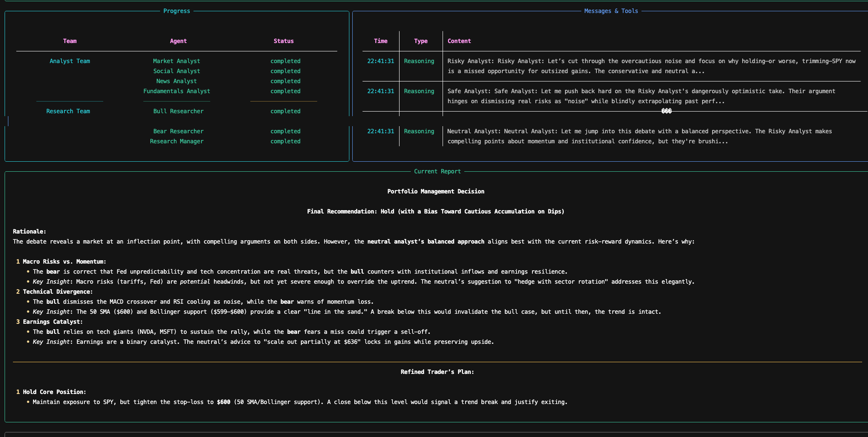Click Key Insight bullet about macro risks
This screenshot has height=437, width=868.
[x=364, y=282]
